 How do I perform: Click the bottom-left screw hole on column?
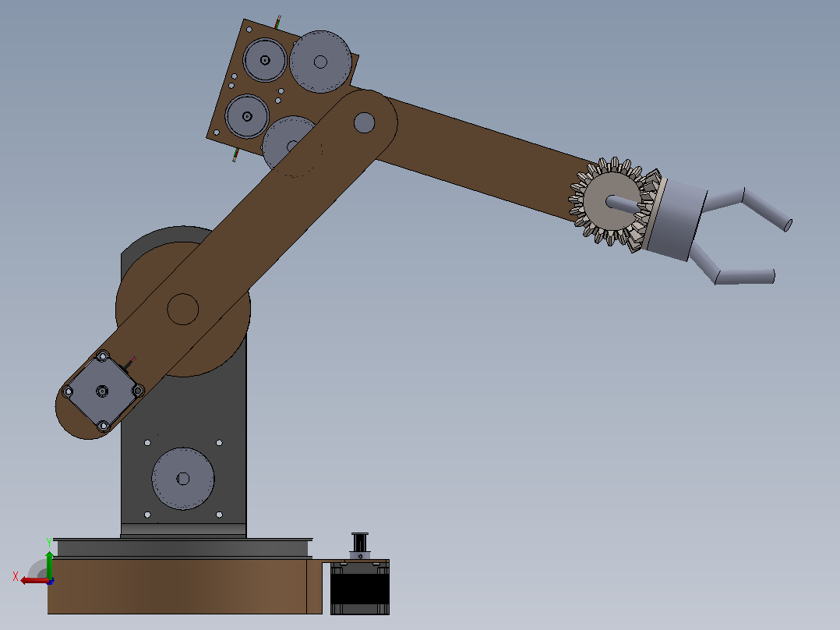click(x=148, y=515)
